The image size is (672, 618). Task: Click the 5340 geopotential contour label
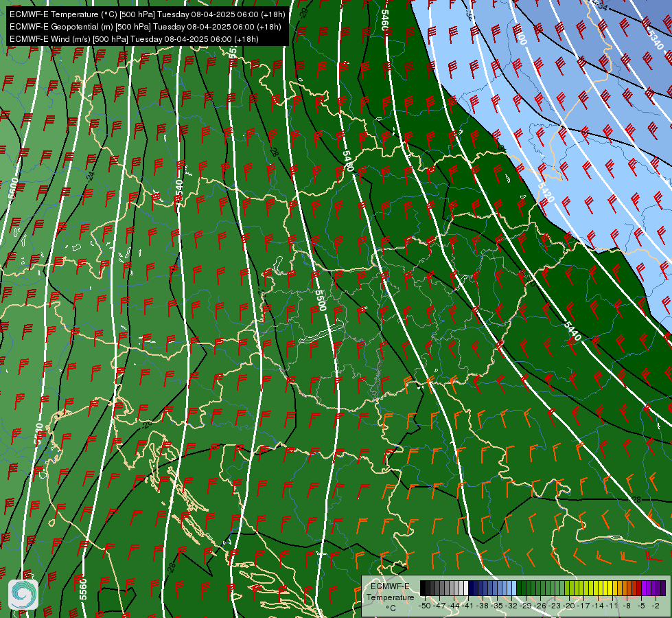point(656,41)
